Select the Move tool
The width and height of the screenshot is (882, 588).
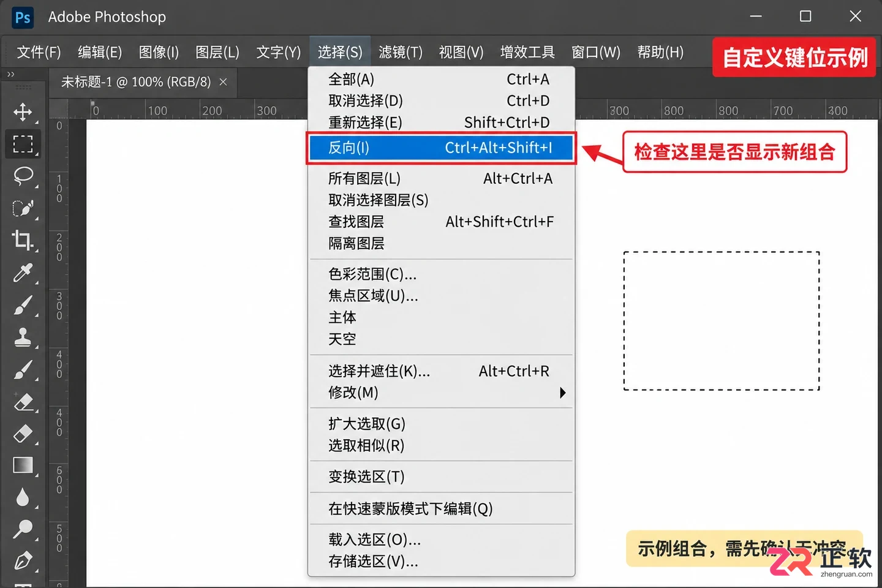point(23,112)
